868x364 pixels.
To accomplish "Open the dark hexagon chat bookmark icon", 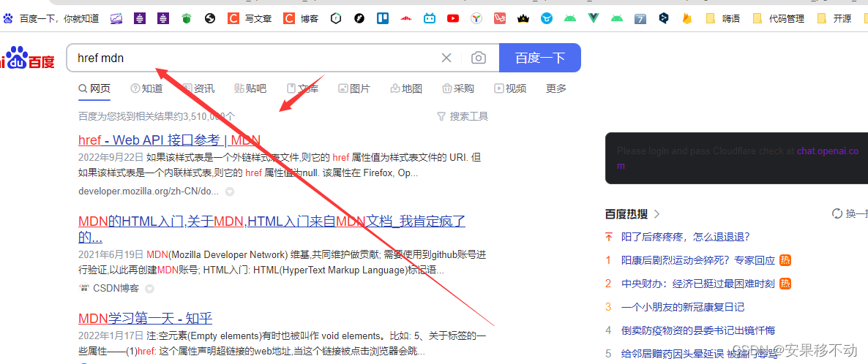I will pyautogui.click(x=664, y=18).
